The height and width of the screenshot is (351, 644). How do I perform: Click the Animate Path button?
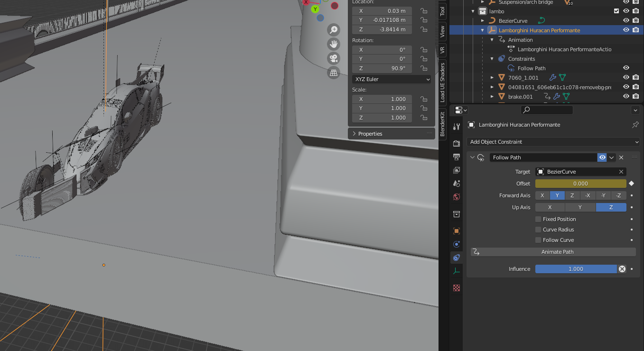coord(553,252)
